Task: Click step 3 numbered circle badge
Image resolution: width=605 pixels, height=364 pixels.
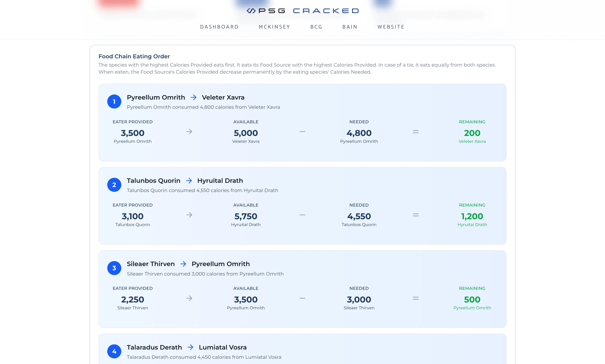Action: (114, 268)
